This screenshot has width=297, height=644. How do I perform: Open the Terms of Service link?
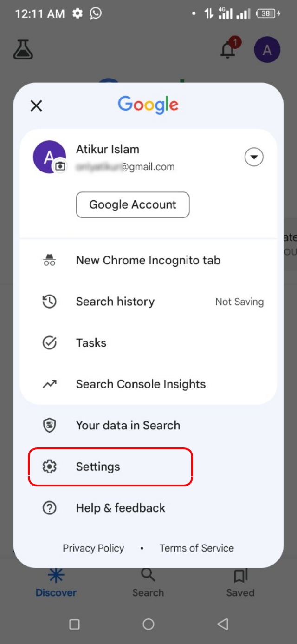(197, 548)
